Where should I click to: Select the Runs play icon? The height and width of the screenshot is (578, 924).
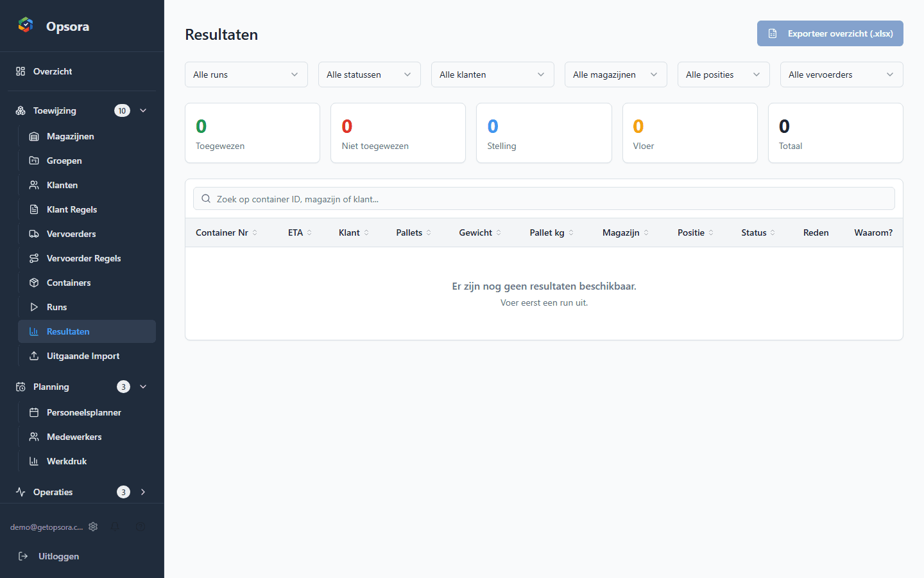click(35, 307)
